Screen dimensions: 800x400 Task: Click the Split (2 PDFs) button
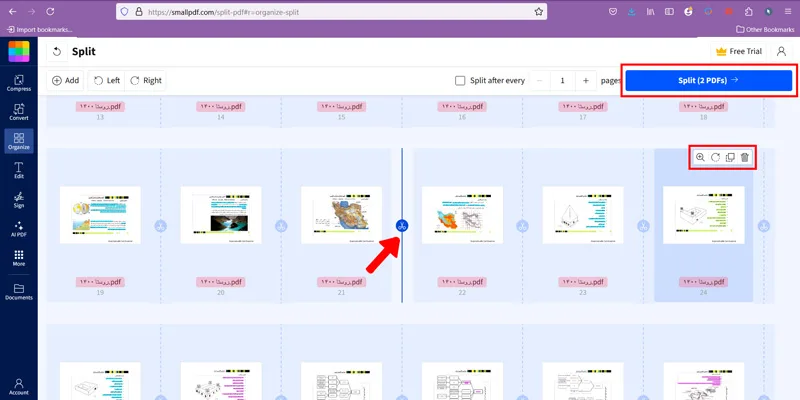(x=709, y=80)
